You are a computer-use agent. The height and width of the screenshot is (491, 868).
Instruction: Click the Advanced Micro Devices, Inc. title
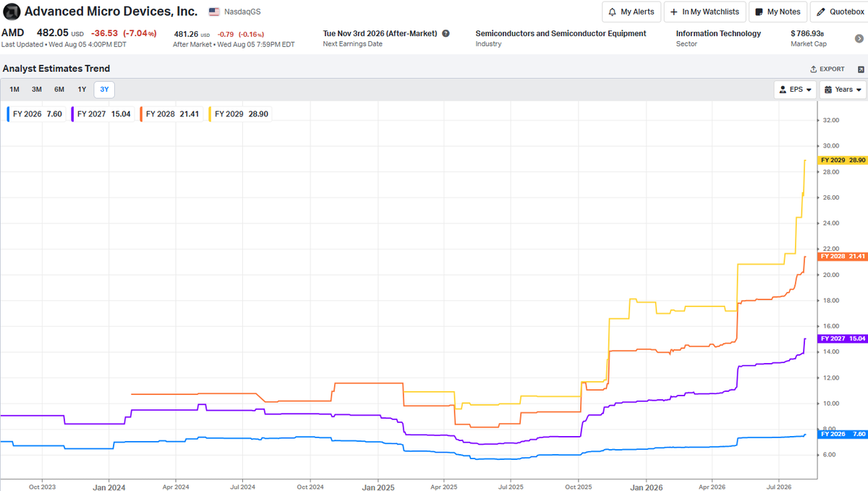point(111,12)
